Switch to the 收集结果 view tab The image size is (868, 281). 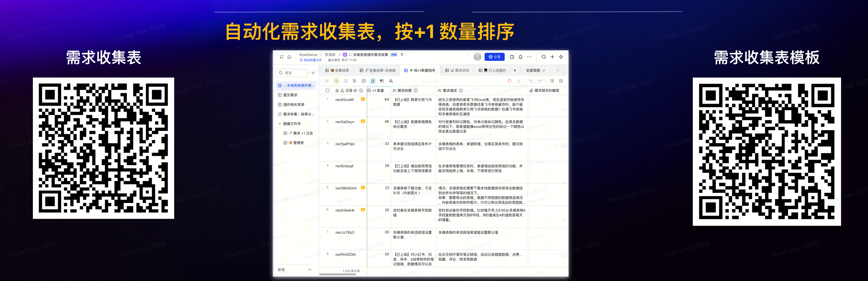[337, 70]
